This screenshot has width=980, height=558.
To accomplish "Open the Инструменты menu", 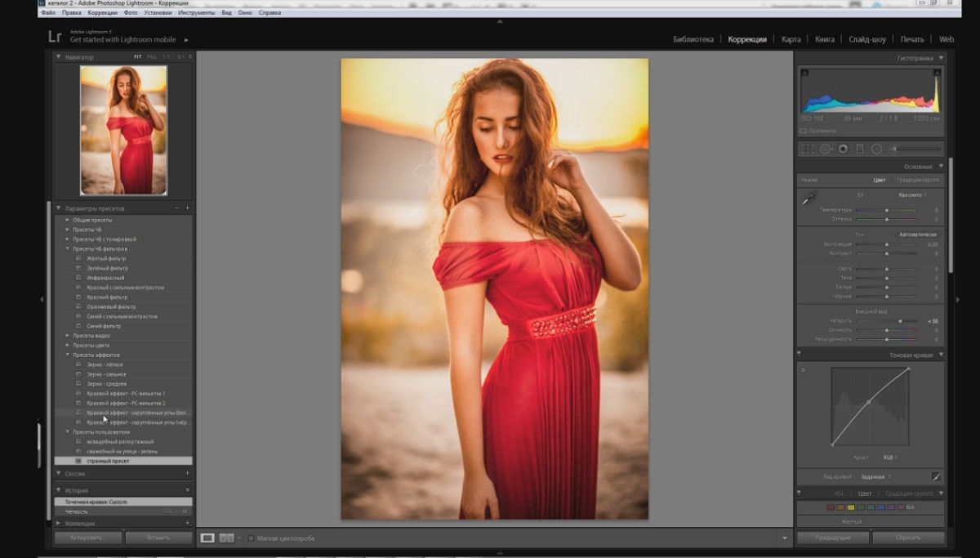I will (x=196, y=13).
